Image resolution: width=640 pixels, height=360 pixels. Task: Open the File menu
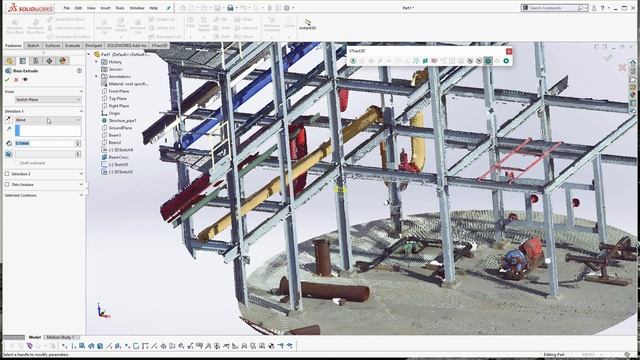[67, 8]
